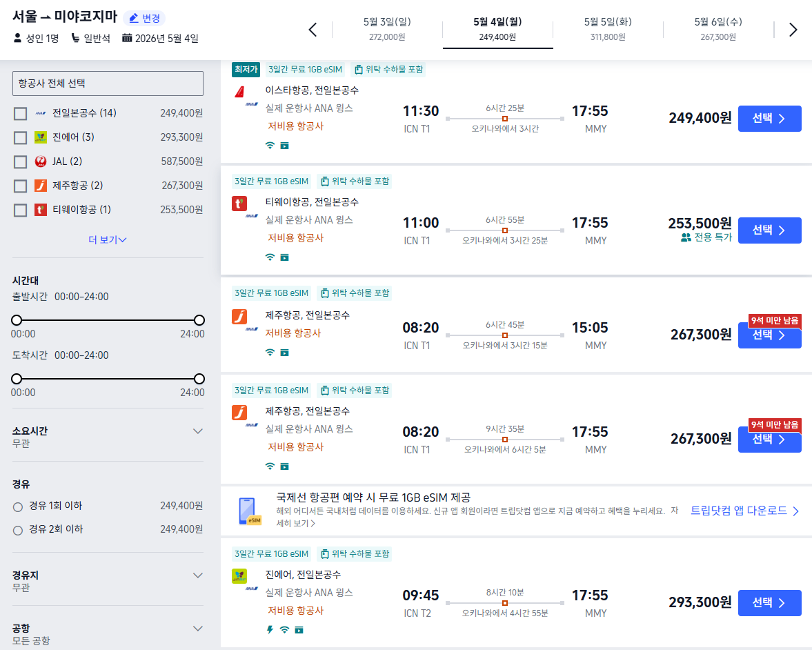Click JAL logo in airline filter
This screenshot has height=650, width=812.
pyautogui.click(x=41, y=161)
